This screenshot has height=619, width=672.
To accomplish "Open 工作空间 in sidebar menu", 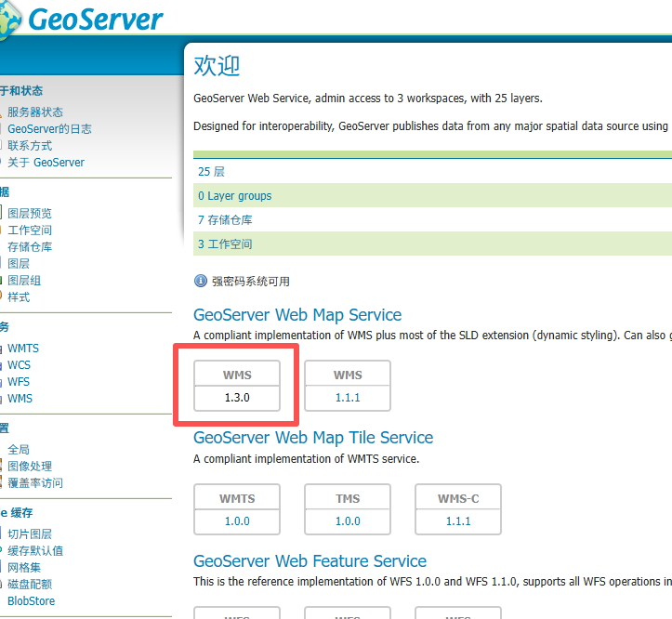I will click(x=30, y=230).
